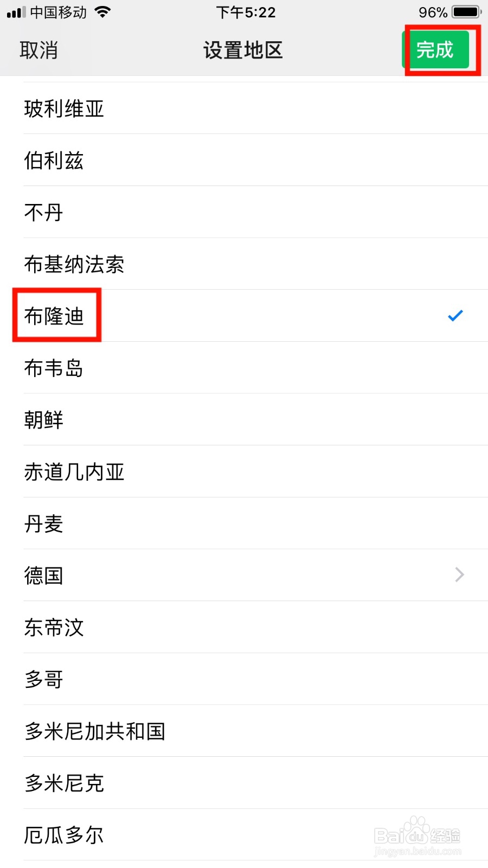Tap the 厄瓜多尔 list item
488x868 pixels.
[x=244, y=835]
